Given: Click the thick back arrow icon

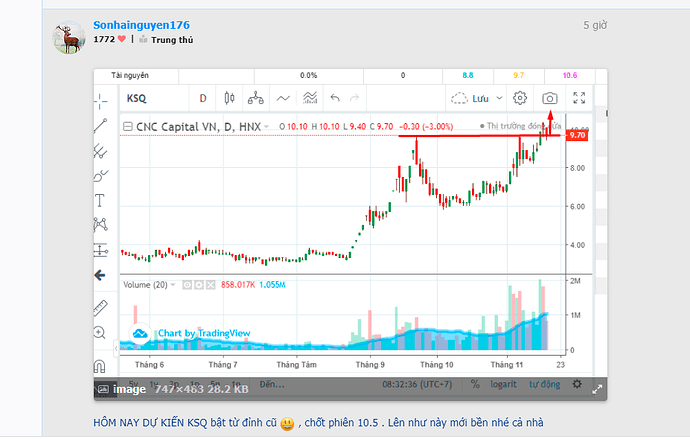Looking at the screenshot, I should click(x=100, y=275).
